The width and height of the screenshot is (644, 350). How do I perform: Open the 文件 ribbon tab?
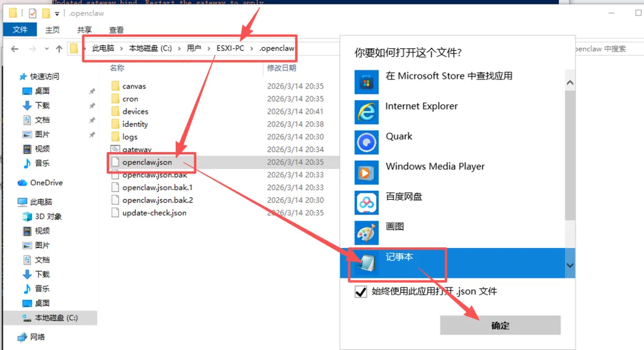click(x=20, y=30)
